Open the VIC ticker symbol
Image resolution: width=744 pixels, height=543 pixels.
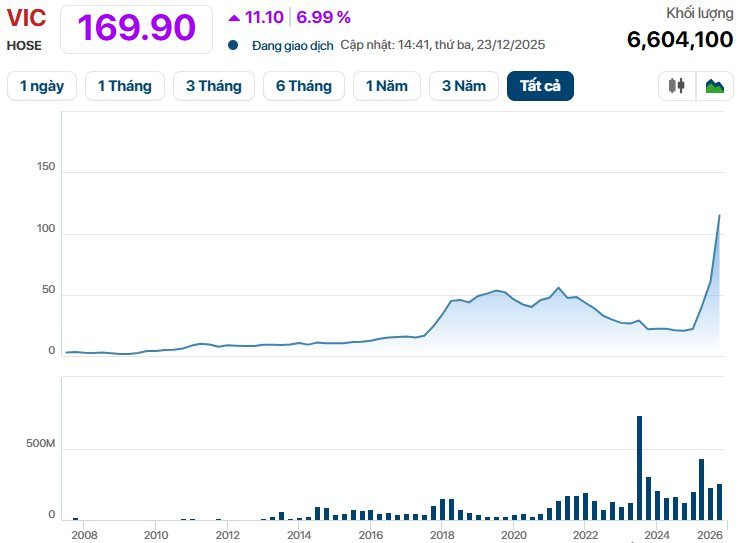(x=26, y=18)
